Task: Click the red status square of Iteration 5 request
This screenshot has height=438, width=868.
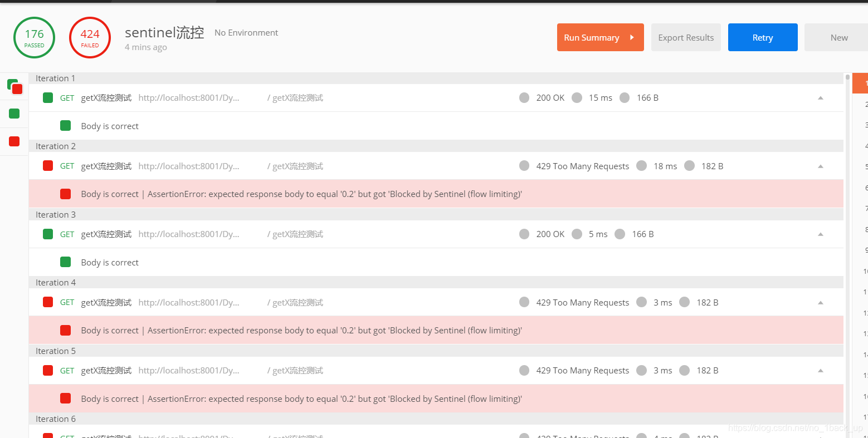Action: [x=48, y=371]
